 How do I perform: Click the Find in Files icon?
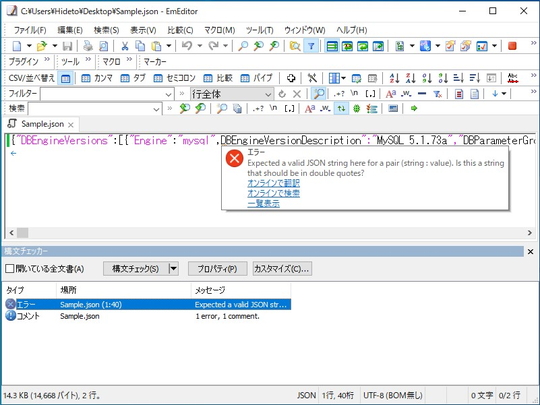coord(294,45)
